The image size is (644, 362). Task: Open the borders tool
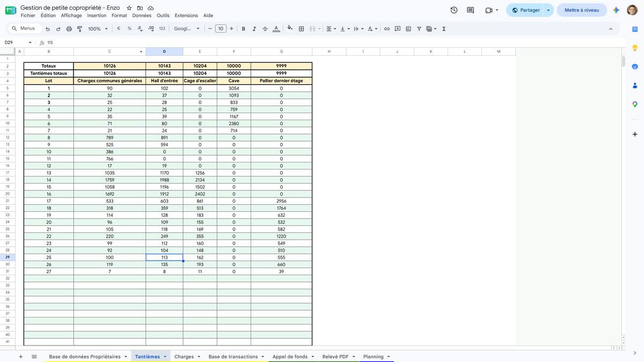pos(301,29)
